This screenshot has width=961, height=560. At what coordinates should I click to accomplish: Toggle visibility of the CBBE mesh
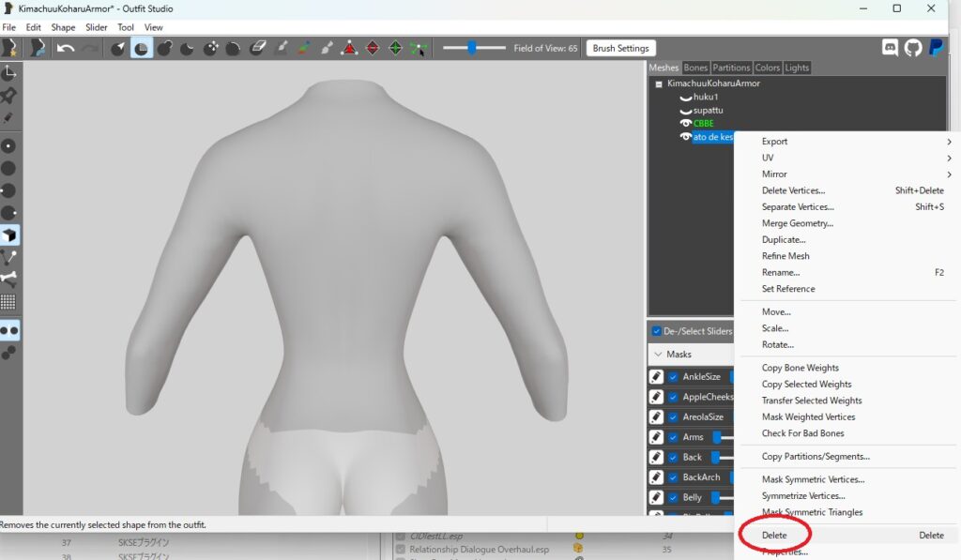pos(685,124)
